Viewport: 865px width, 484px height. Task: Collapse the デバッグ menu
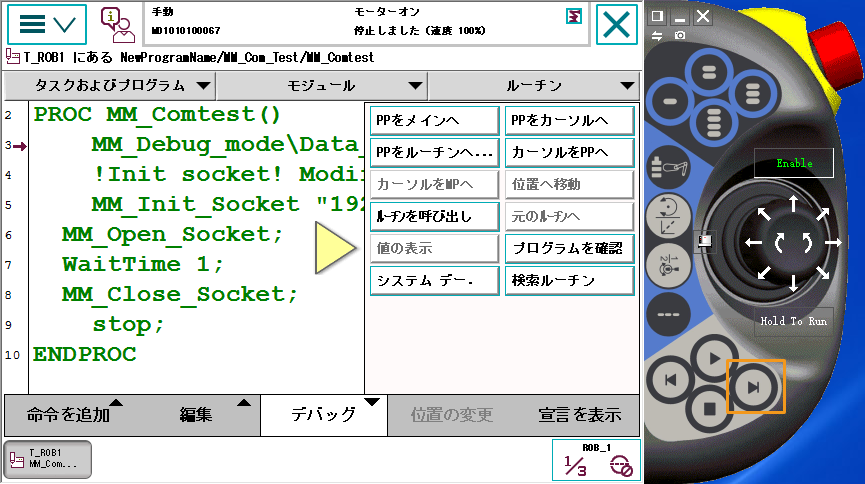[324, 414]
